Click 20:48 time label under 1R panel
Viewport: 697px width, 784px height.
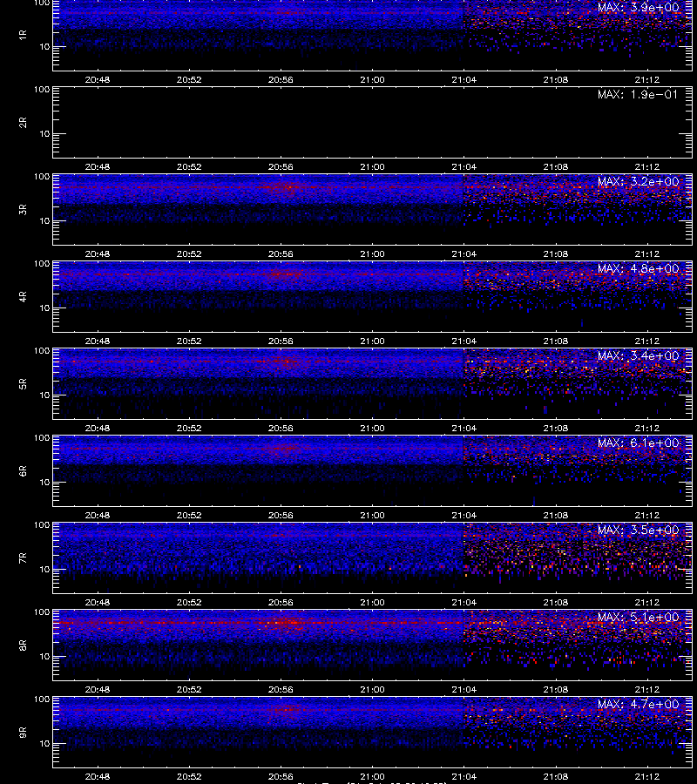click(x=98, y=79)
